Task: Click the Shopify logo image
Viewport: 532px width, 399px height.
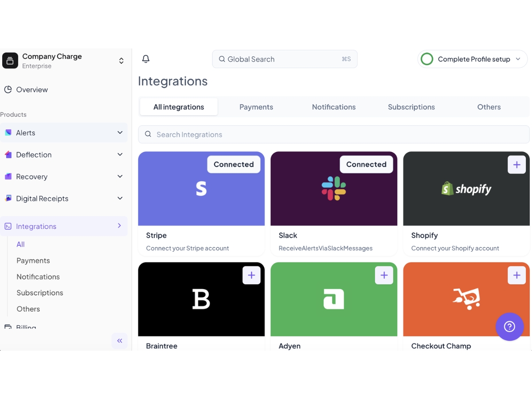Action: tap(466, 189)
